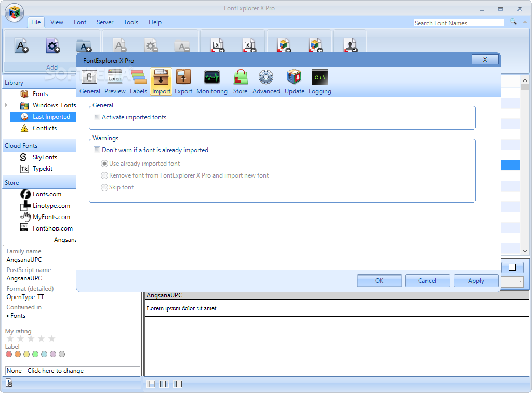This screenshot has width=532, height=393.
Task: Click the None - Click here to change field
Action: 73,371
